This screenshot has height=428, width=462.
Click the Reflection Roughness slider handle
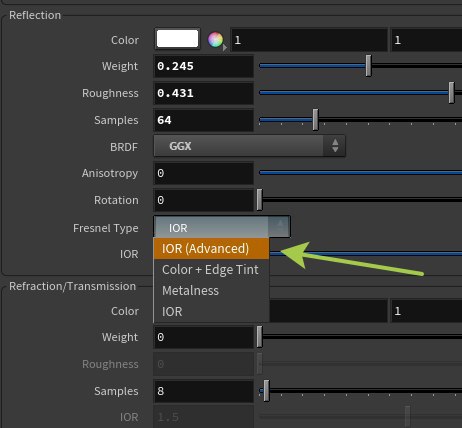point(451,93)
